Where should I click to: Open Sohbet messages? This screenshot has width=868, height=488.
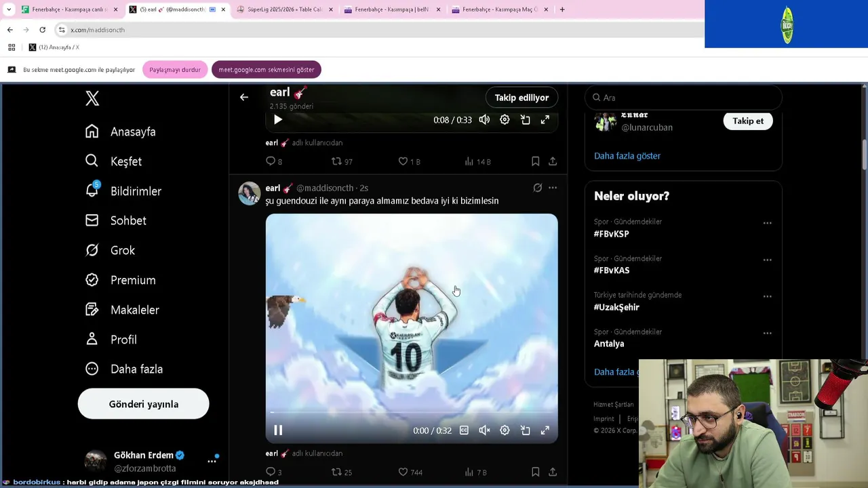(x=116, y=220)
